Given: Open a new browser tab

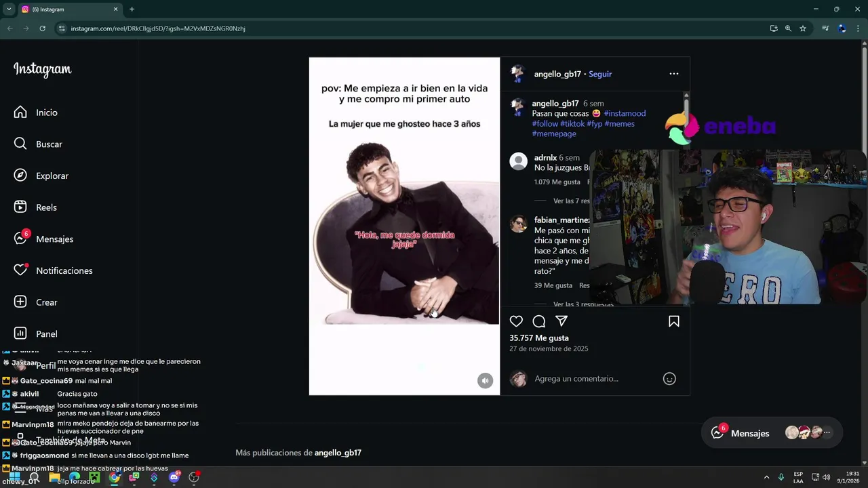Looking at the screenshot, I should click(132, 9).
